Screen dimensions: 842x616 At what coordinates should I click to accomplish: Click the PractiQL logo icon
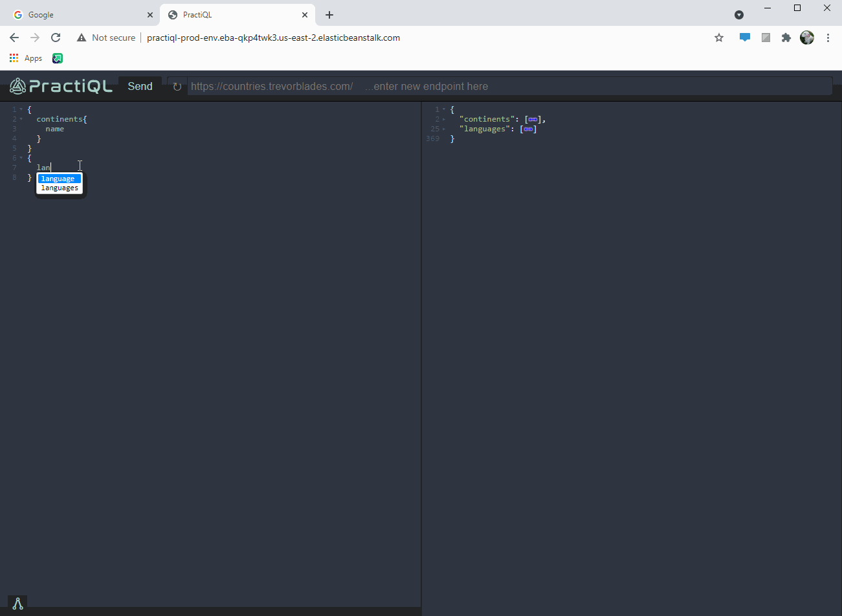(18, 86)
